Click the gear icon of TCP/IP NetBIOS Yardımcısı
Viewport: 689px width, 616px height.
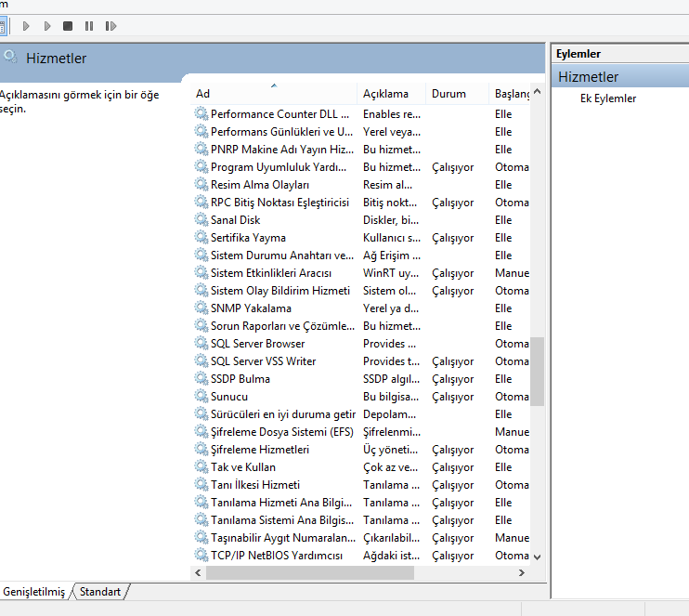coord(201,556)
